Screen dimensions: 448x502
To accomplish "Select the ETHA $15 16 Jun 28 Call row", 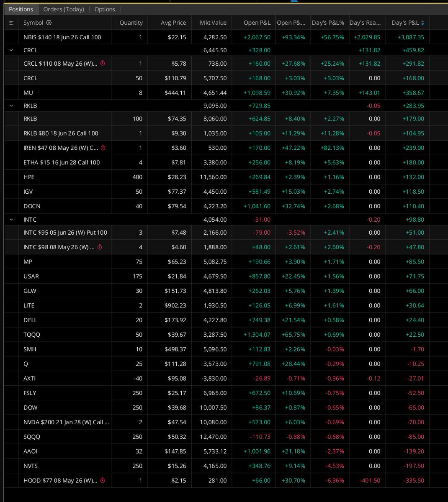I will 226,162.
